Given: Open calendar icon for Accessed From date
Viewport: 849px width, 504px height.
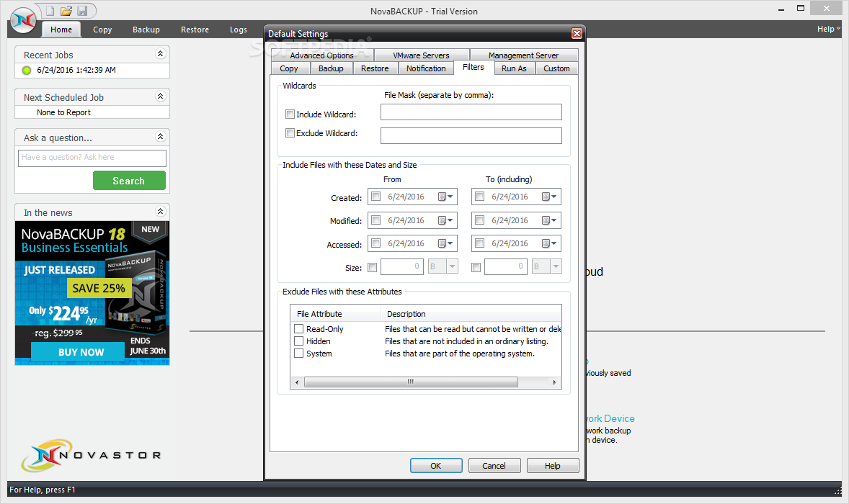Looking at the screenshot, I should click(445, 244).
